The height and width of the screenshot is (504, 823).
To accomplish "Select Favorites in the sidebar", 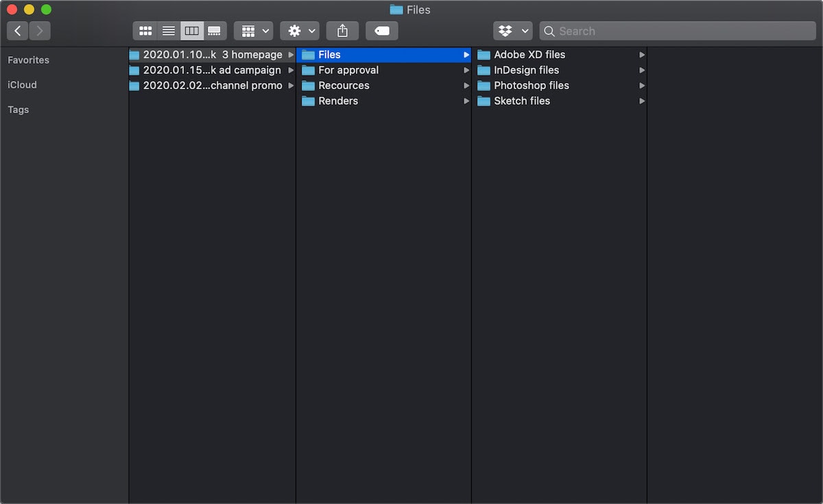I will pyautogui.click(x=29, y=60).
